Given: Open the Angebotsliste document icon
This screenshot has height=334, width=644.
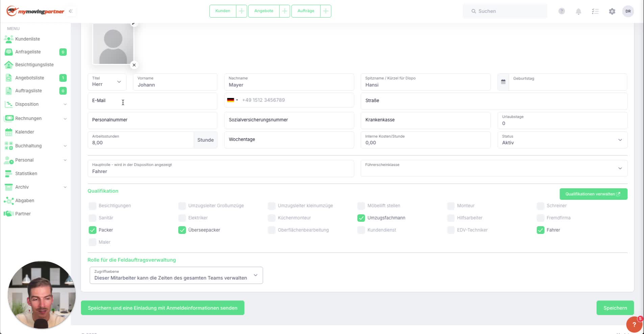Looking at the screenshot, I should [9, 78].
